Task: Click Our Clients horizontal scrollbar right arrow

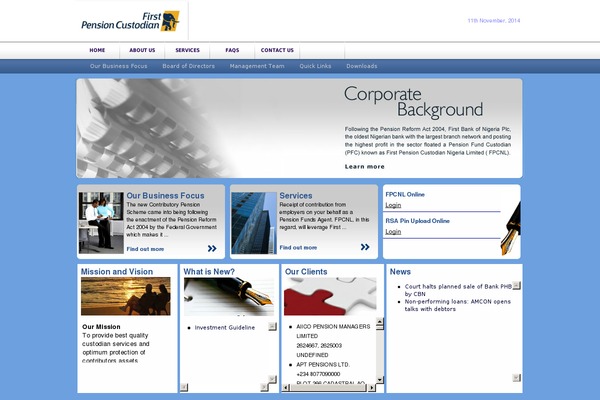Action: (x=372, y=388)
